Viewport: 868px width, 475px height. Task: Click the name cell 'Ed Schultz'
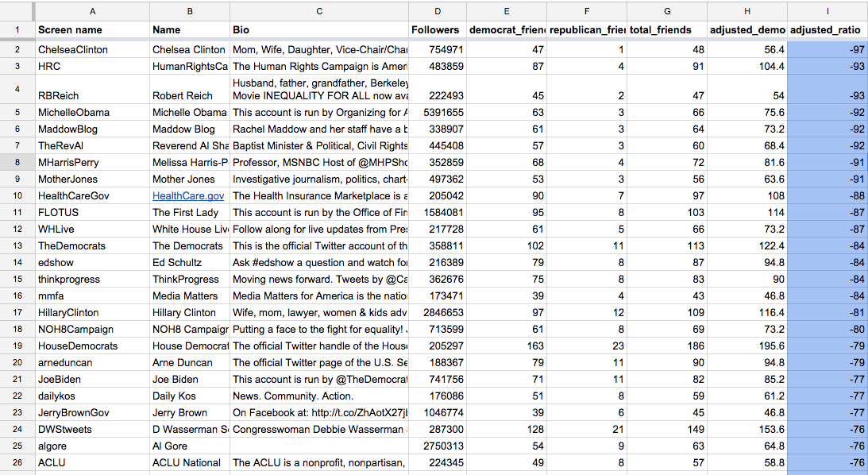pos(190,262)
